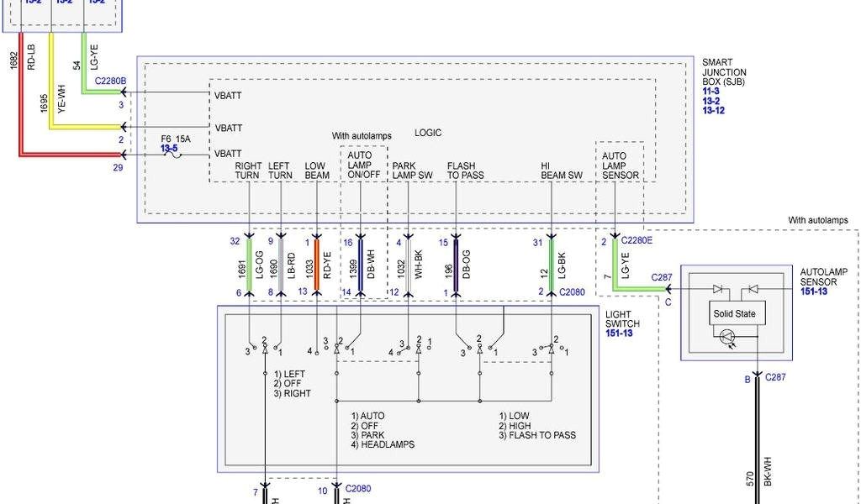Open 151-13 link under LIGHT SWITCH

(621, 333)
